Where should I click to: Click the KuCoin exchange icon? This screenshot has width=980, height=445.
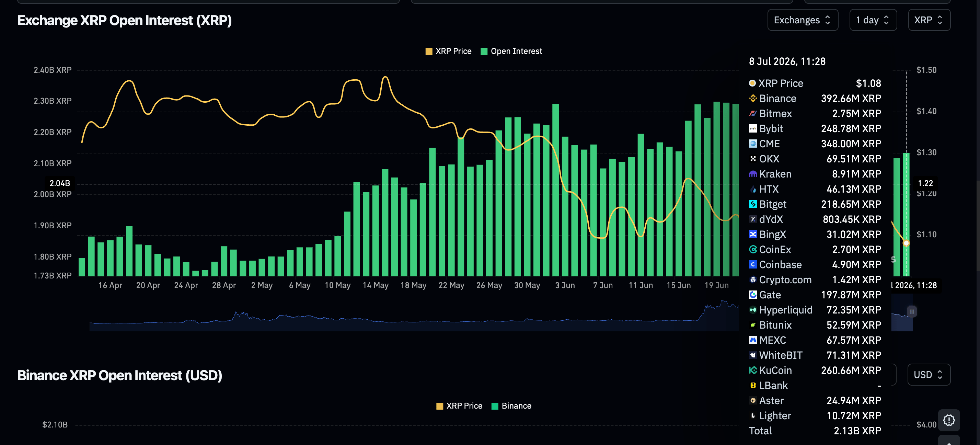click(x=752, y=370)
